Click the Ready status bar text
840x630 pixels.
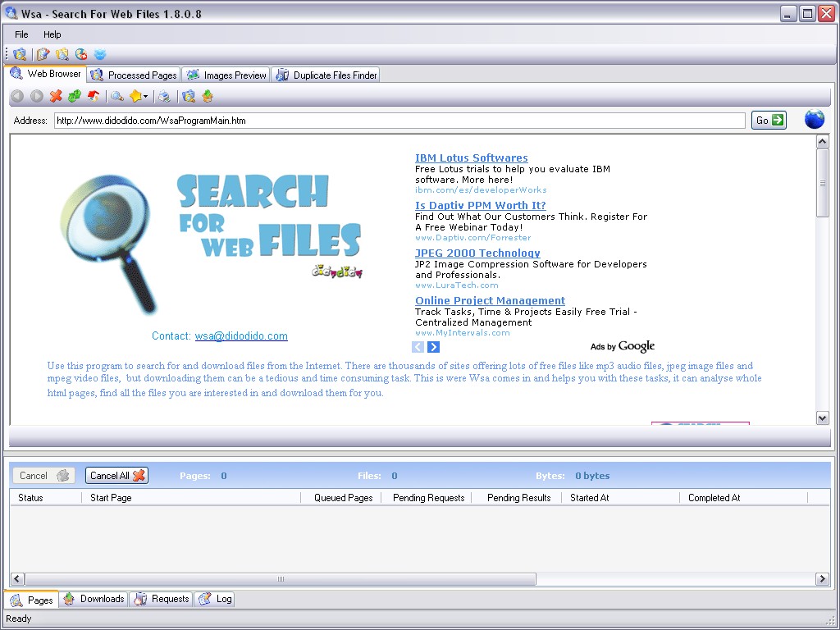point(19,619)
